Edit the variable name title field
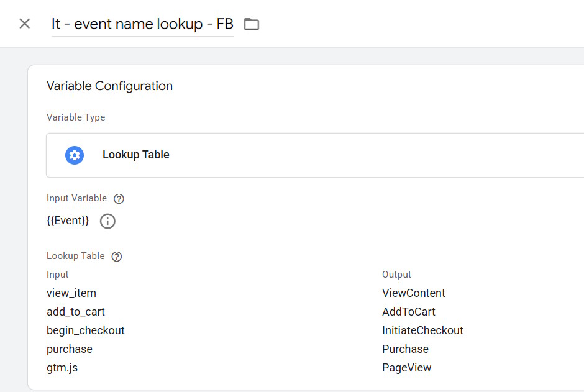 click(142, 24)
